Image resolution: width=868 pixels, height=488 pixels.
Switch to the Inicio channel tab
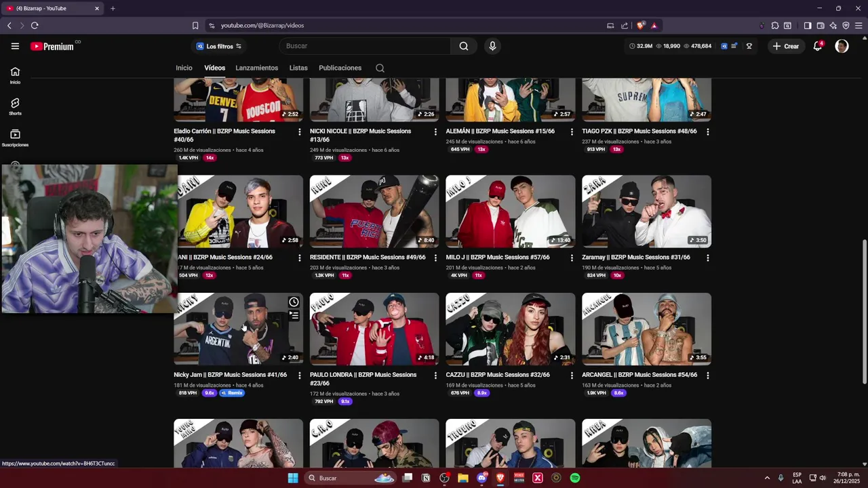pyautogui.click(x=184, y=68)
